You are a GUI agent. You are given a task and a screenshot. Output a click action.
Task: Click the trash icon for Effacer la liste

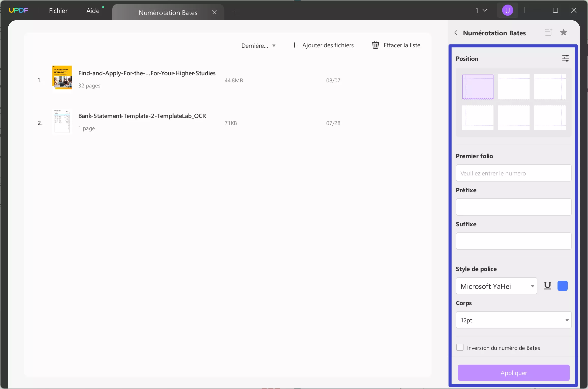[375, 45]
